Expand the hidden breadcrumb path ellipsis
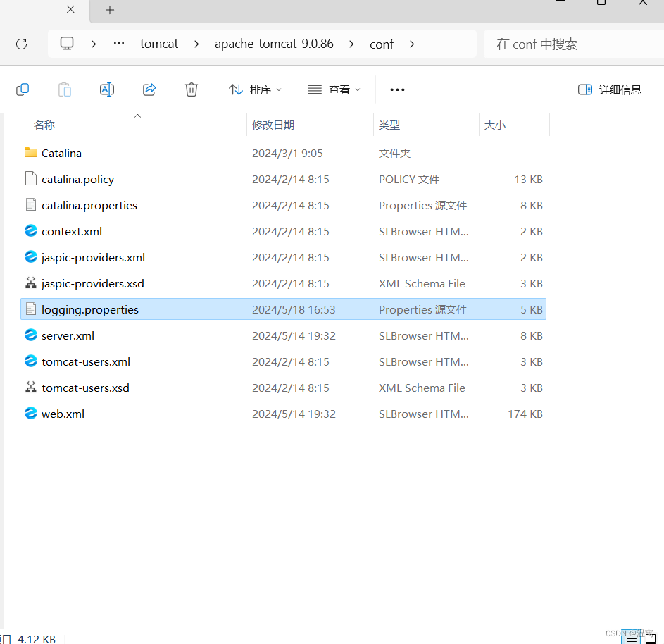This screenshot has height=644, width=664. (x=119, y=43)
